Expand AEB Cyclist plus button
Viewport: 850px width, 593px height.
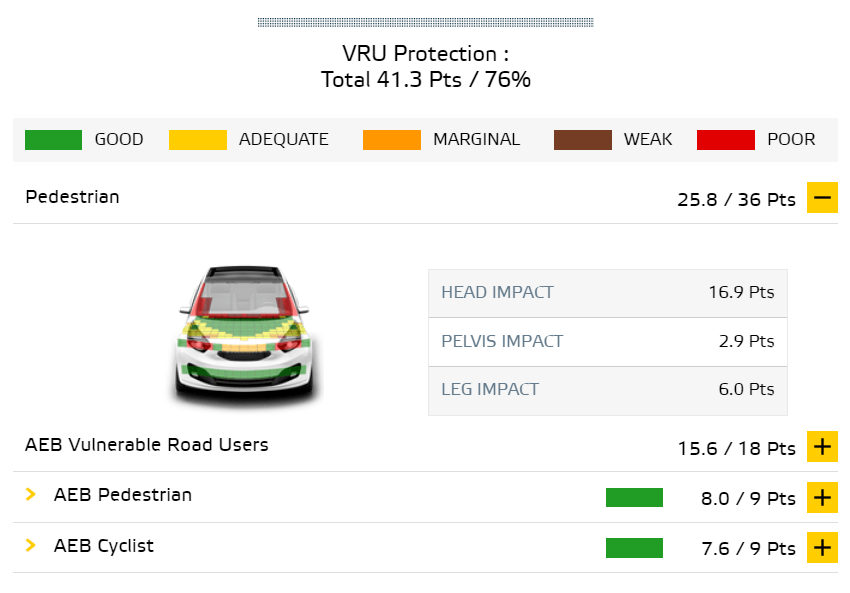822,547
